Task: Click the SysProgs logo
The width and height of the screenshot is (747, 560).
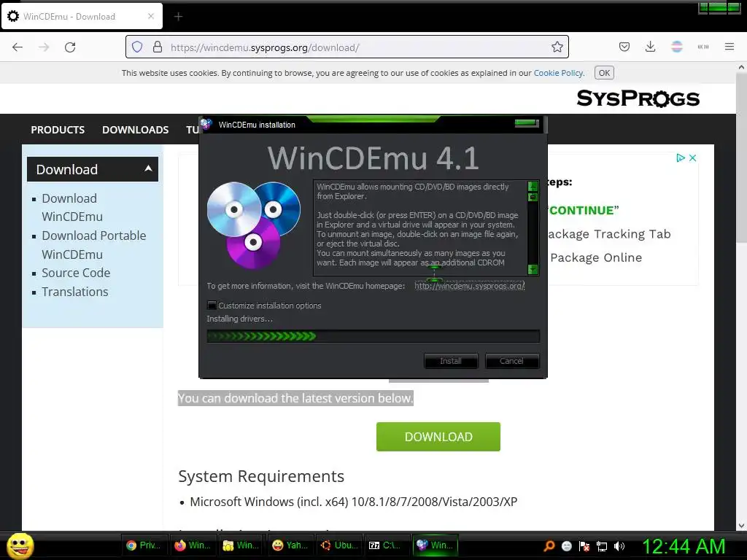Action: tap(638, 98)
